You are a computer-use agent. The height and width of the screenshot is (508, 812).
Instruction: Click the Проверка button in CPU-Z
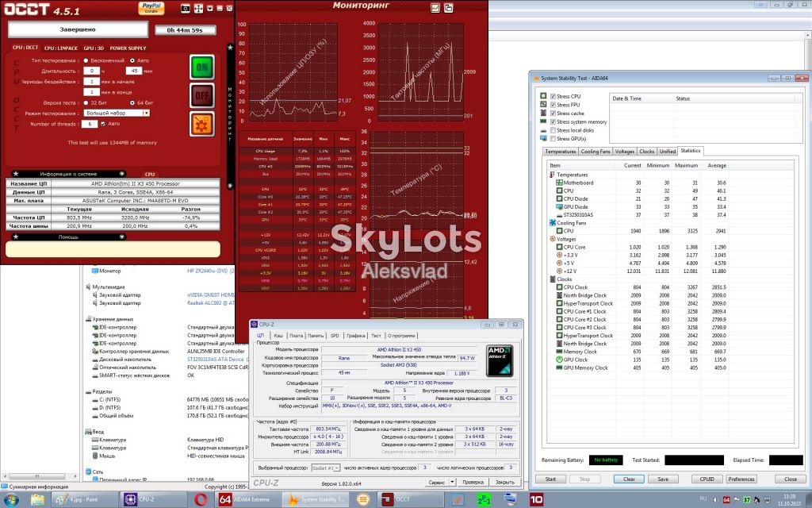473,482
